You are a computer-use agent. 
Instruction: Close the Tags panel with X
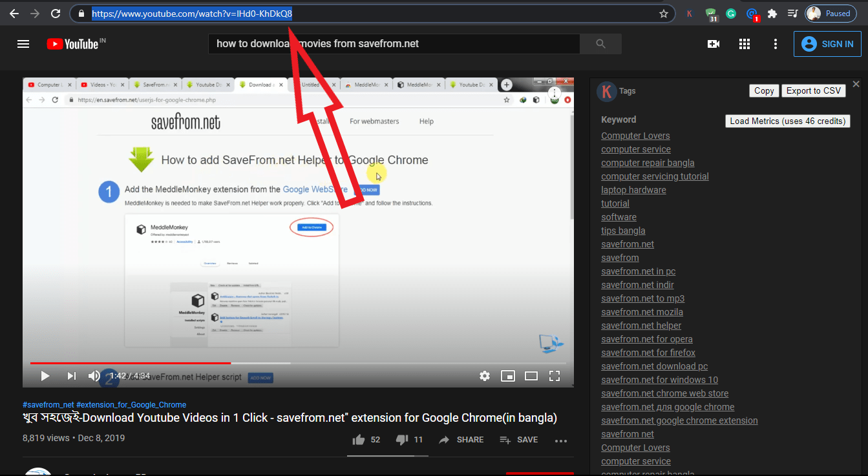pos(856,85)
